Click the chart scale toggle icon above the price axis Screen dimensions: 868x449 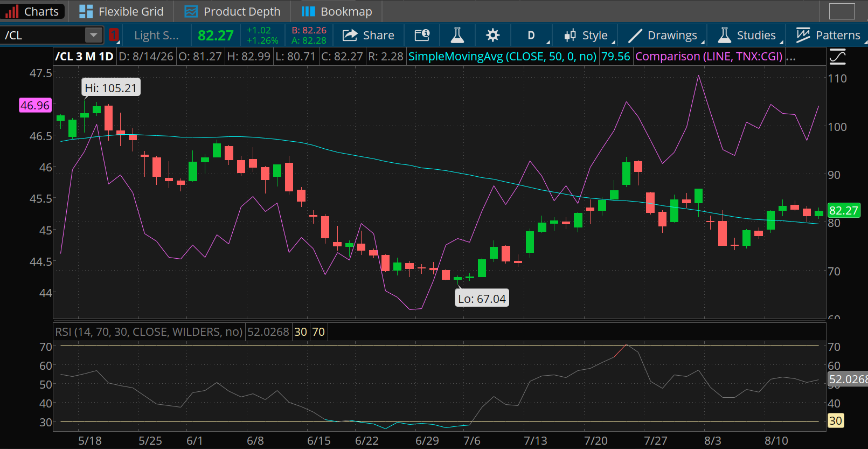837,56
